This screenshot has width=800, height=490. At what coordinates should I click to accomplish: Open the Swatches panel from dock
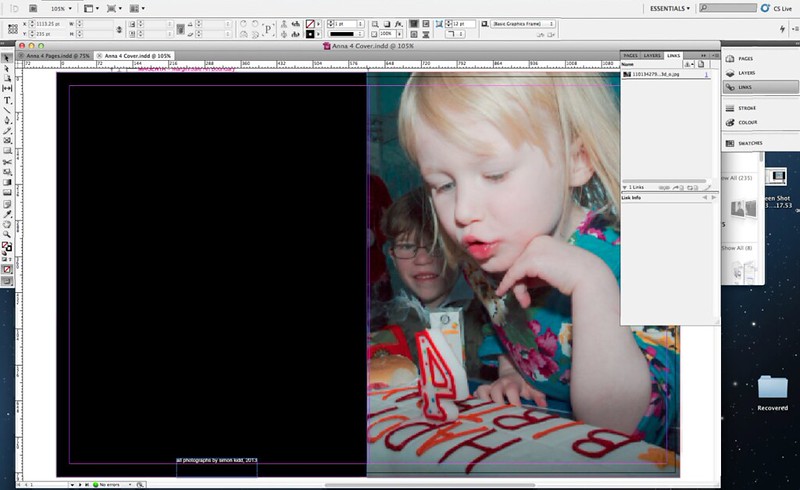[x=761, y=143]
